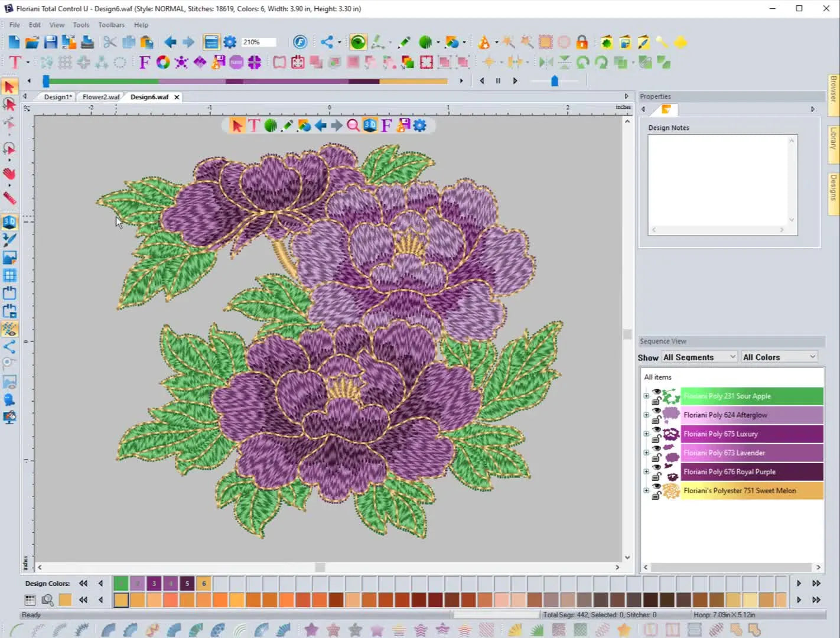
Task: Select design color swatch 1 green
Action: click(121, 583)
